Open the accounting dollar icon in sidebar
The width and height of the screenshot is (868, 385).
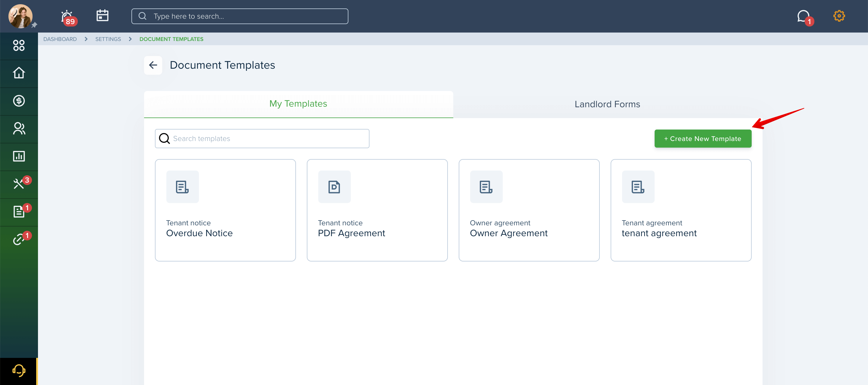coord(19,101)
